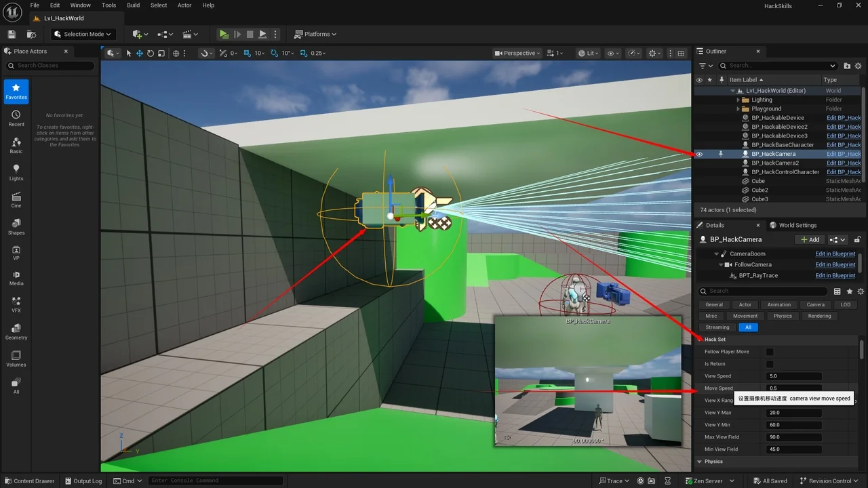This screenshot has height=488, width=868.
Task: Open the Lights category in Place Actors
Action: pos(16,173)
